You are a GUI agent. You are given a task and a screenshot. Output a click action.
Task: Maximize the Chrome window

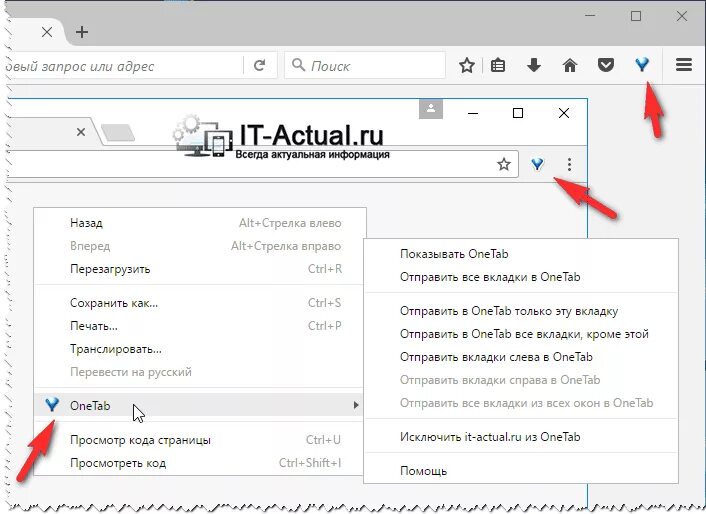(x=518, y=113)
